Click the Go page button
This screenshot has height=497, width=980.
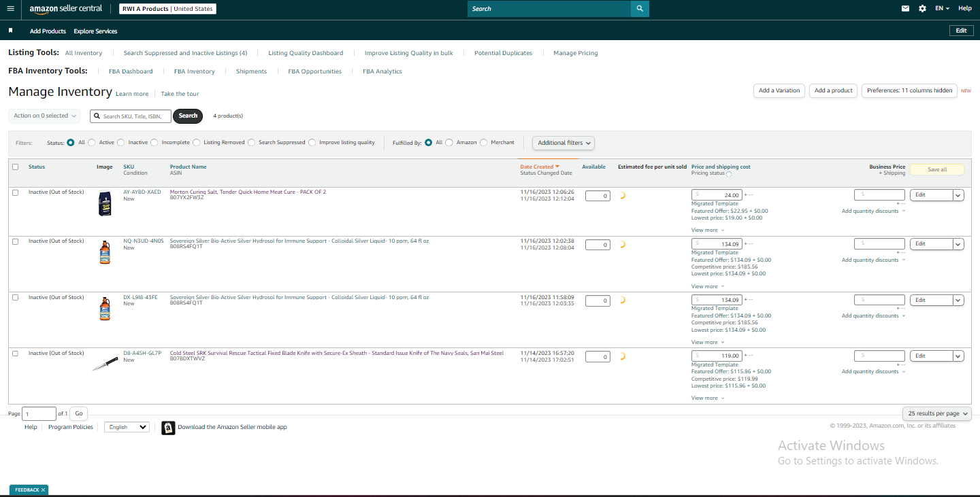(79, 413)
